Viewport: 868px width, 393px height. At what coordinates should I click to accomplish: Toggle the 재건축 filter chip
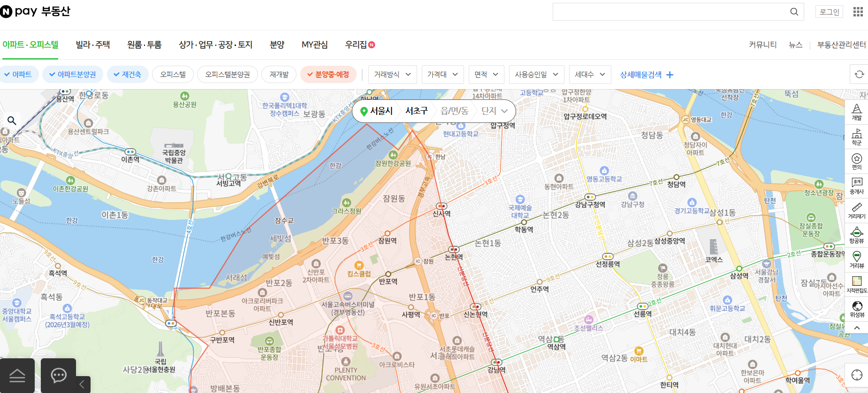pos(128,75)
